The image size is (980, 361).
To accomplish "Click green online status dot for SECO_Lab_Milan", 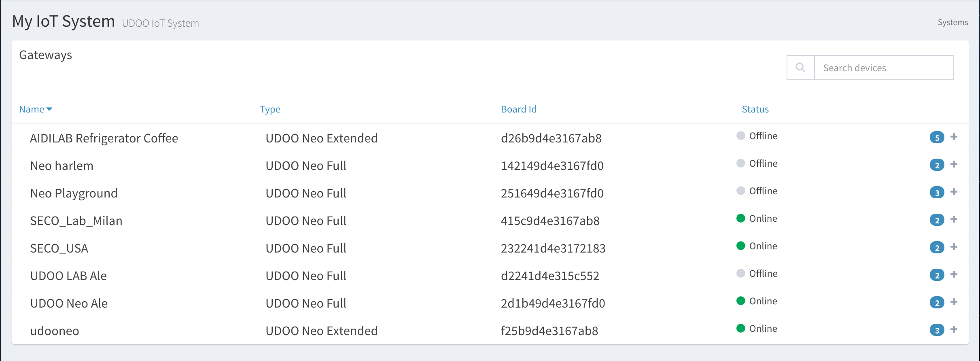I will tap(740, 218).
